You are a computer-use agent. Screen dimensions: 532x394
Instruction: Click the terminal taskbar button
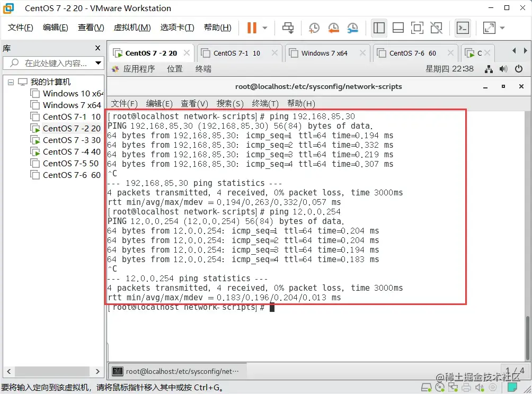point(178,371)
